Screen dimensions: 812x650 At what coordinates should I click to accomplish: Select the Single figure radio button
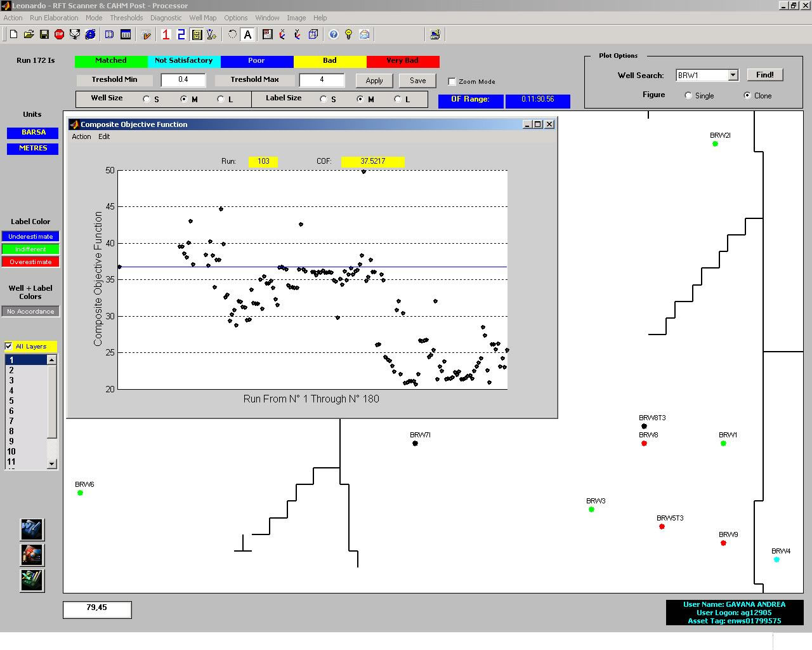(x=688, y=96)
